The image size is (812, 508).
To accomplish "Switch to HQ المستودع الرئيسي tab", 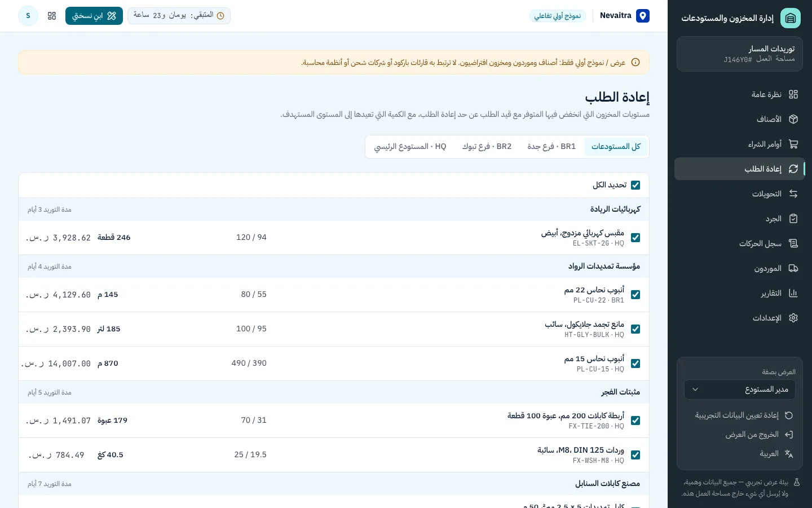I will click(410, 147).
